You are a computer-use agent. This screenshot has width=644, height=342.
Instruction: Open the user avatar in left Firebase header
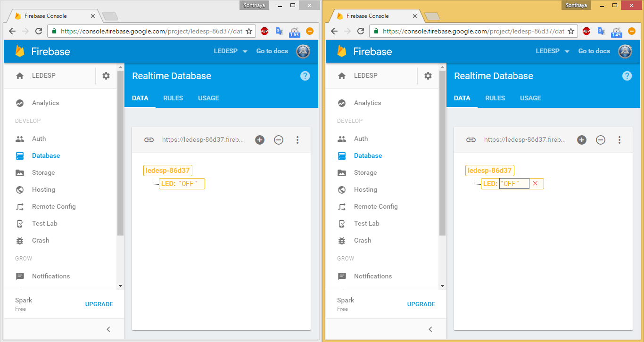(303, 51)
